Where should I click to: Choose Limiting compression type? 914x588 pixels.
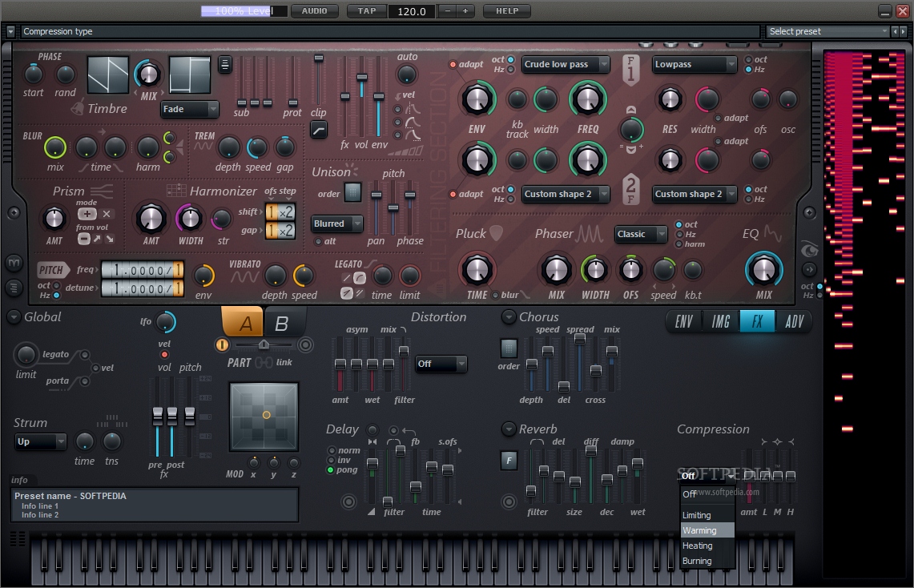pyautogui.click(x=707, y=515)
